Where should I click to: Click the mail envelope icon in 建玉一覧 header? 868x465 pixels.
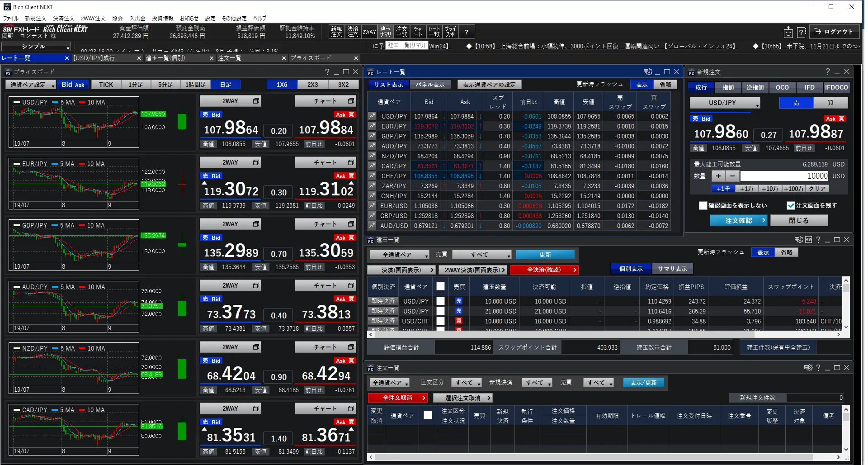pyautogui.click(x=808, y=240)
